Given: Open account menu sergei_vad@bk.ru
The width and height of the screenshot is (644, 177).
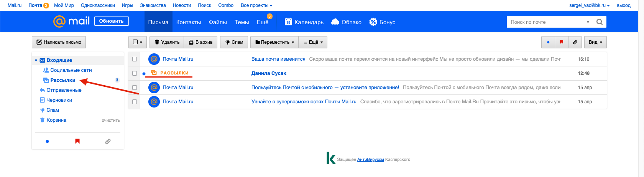Looking at the screenshot, I should 590,5.
